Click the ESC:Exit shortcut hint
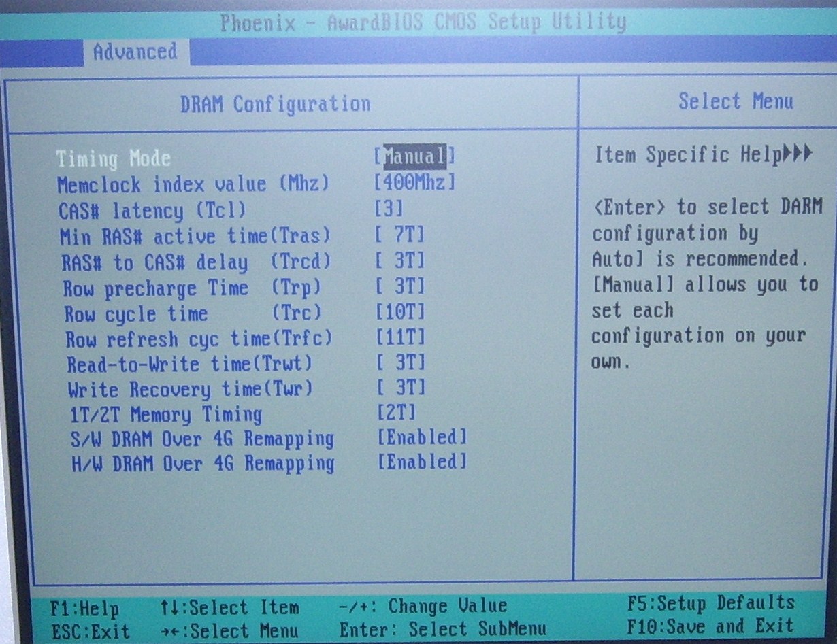This screenshot has width=837, height=644. 90,632
